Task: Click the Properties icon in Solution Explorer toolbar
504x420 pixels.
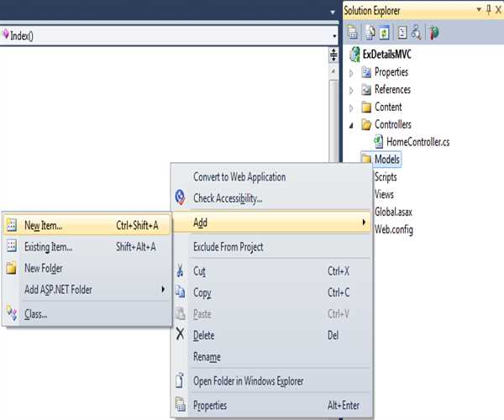Action: [353, 33]
